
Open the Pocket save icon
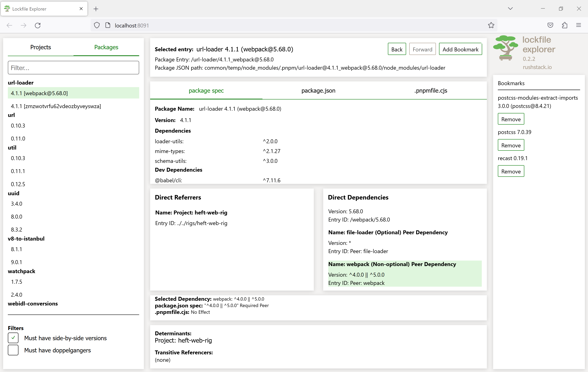coord(550,26)
